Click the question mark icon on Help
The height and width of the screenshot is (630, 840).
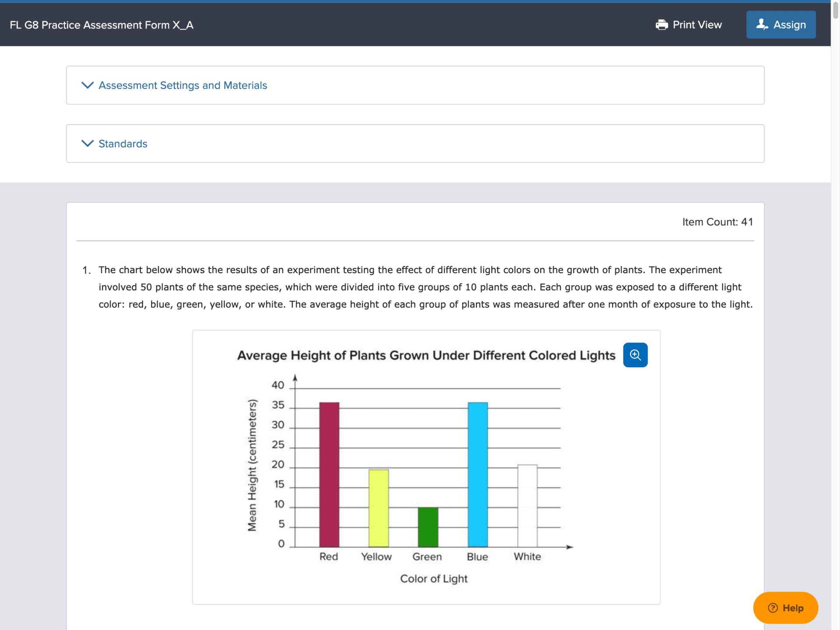(x=773, y=608)
